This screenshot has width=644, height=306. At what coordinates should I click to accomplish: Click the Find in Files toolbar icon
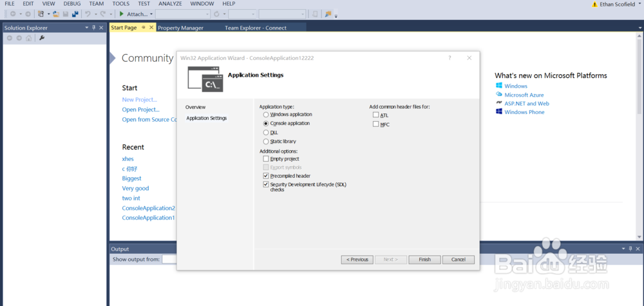click(x=328, y=14)
